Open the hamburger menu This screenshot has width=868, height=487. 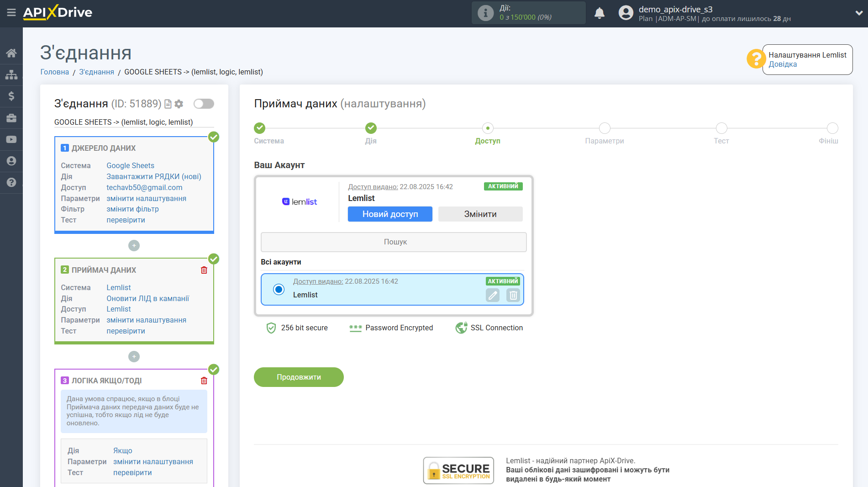pos(11,12)
